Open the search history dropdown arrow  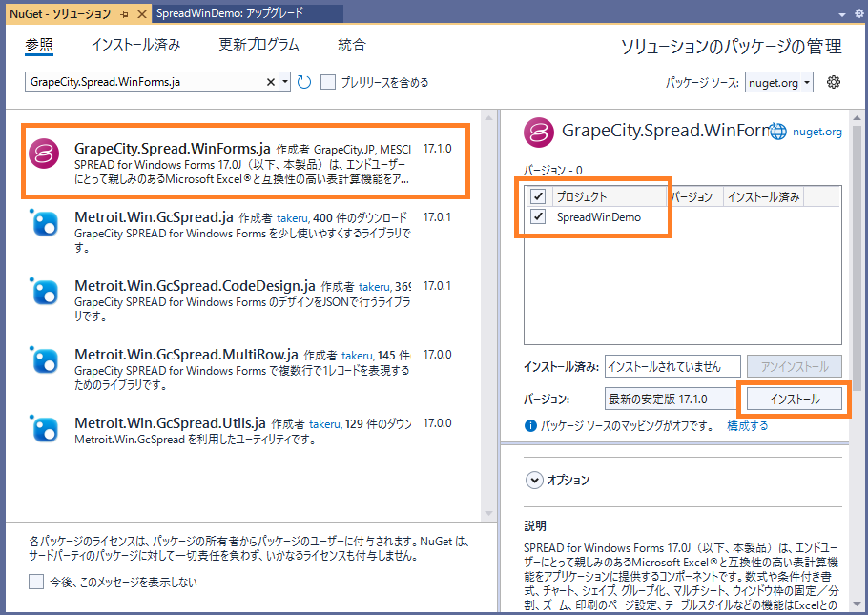[284, 82]
